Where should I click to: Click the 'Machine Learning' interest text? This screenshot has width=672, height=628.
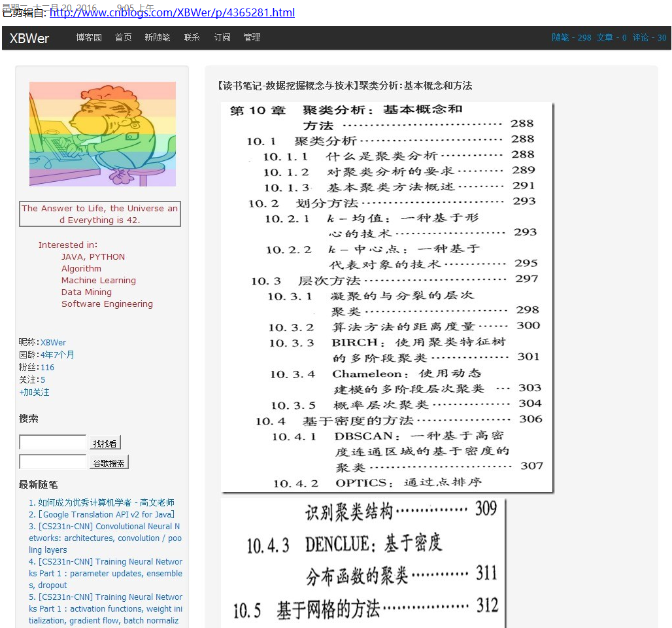pos(99,280)
